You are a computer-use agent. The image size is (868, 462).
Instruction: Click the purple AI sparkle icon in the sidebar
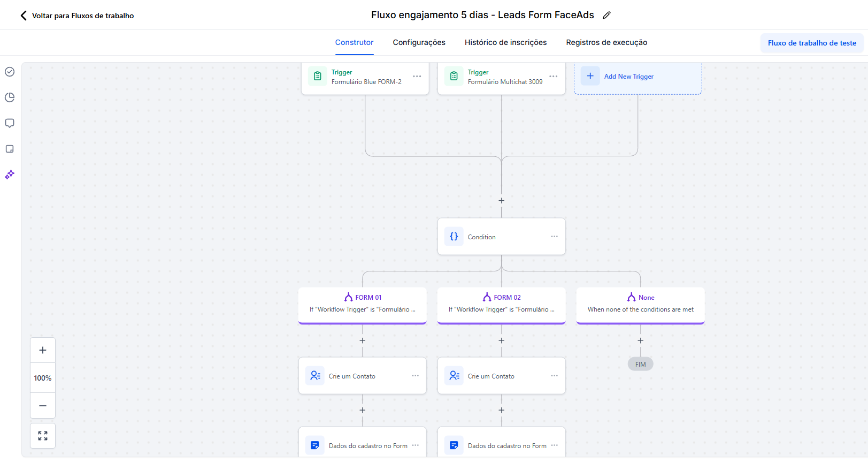tap(10, 175)
